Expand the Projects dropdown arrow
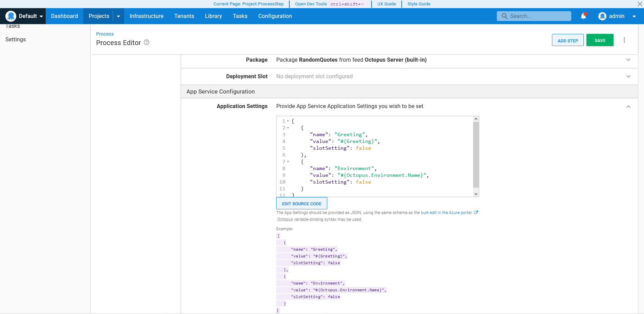Viewport: 644px width, 314px height. pos(118,16)
